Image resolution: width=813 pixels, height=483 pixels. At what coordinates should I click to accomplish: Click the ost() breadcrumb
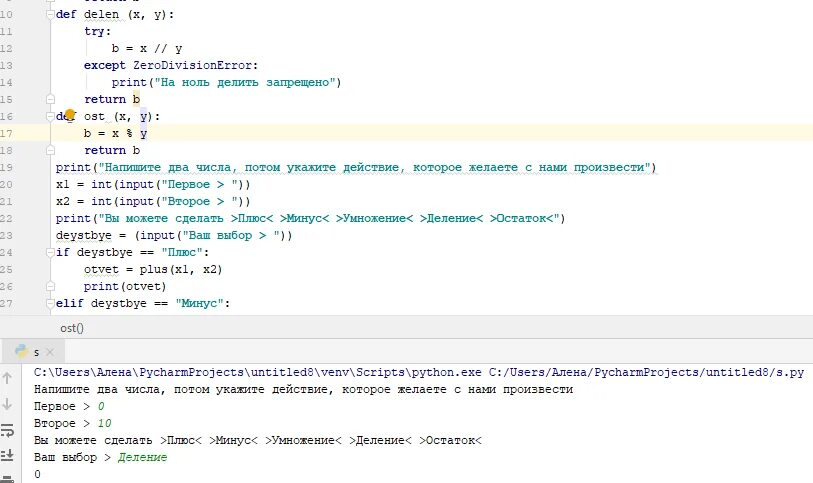(x=72, y=328)
